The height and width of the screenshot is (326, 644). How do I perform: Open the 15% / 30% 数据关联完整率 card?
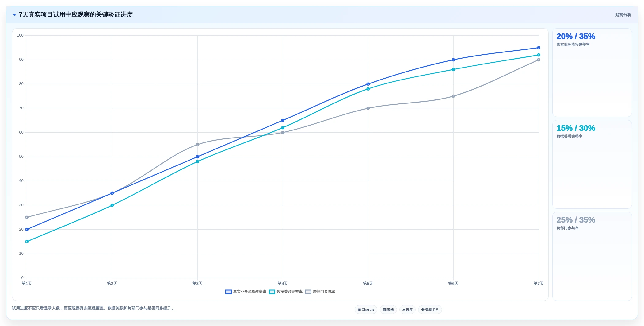592,165
